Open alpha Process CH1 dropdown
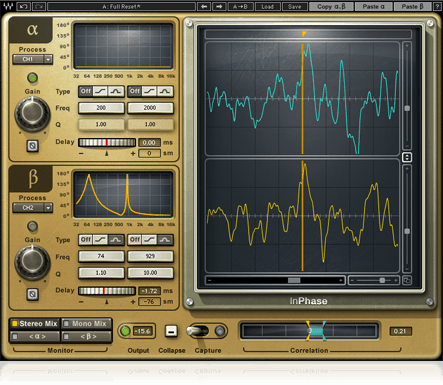 [x=32, y=59]
